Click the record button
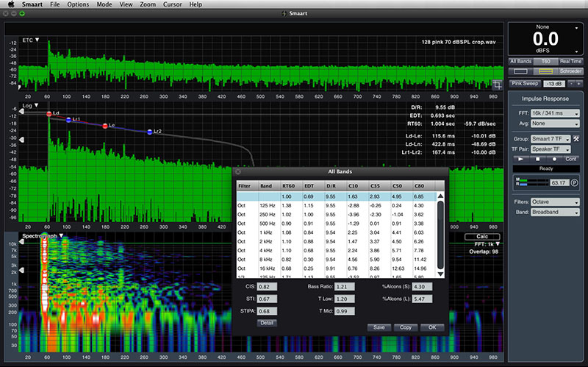 click(x=554, y=159)
